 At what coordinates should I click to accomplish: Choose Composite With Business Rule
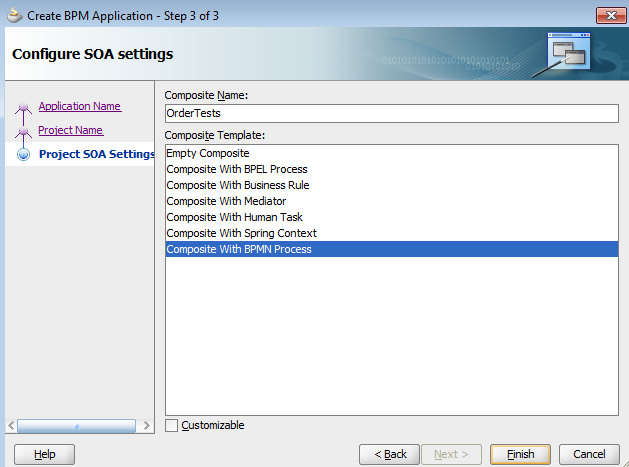tap(237, 185)
